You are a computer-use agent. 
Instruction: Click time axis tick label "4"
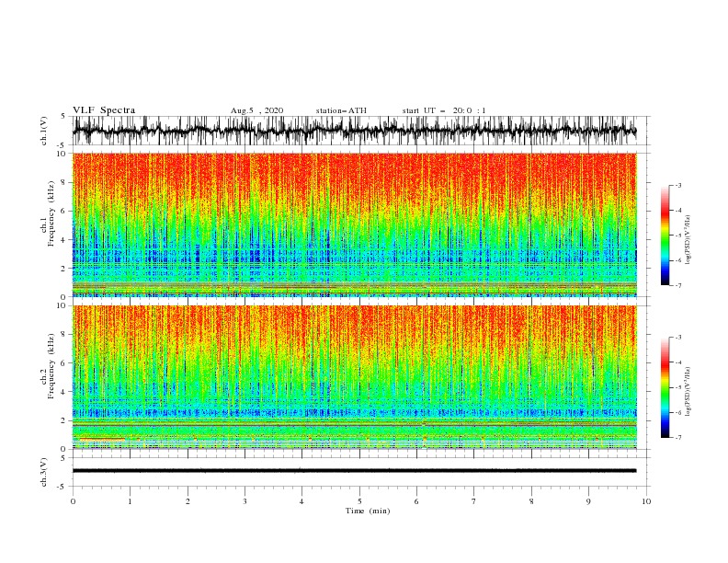(x=301, y=501)
